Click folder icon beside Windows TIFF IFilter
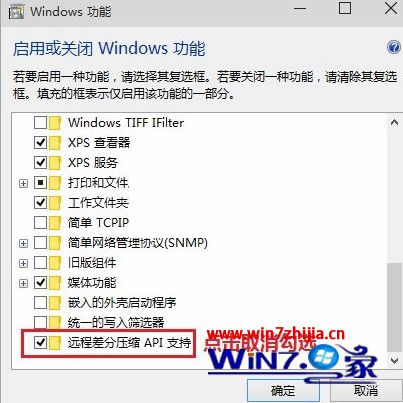The width and height of the screenshot is (403, 403). [55, 123]
